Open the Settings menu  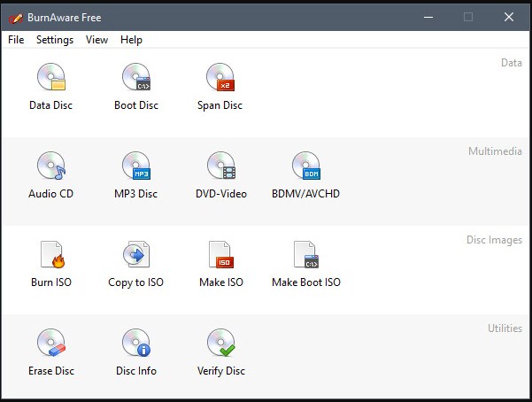(x=55, y=40)
